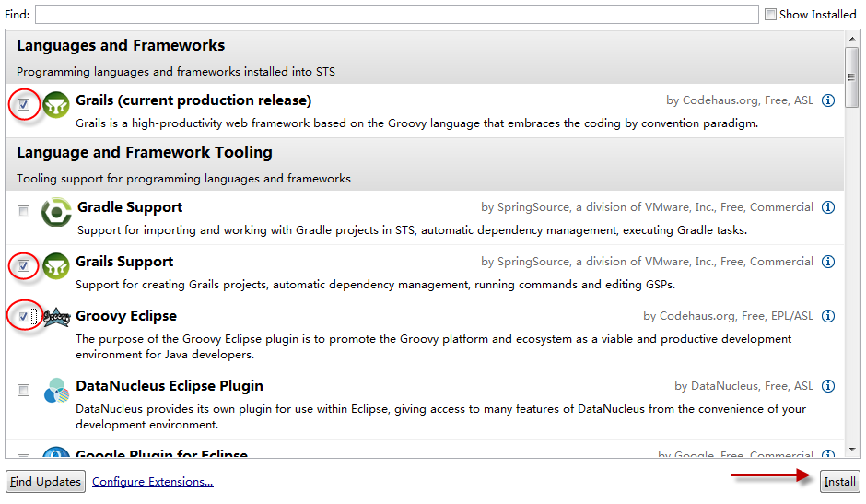Click info icon for DataNucleus Eclipse Plugin
The height and width of the screenshot is (504, 866).
coord(828,386)
